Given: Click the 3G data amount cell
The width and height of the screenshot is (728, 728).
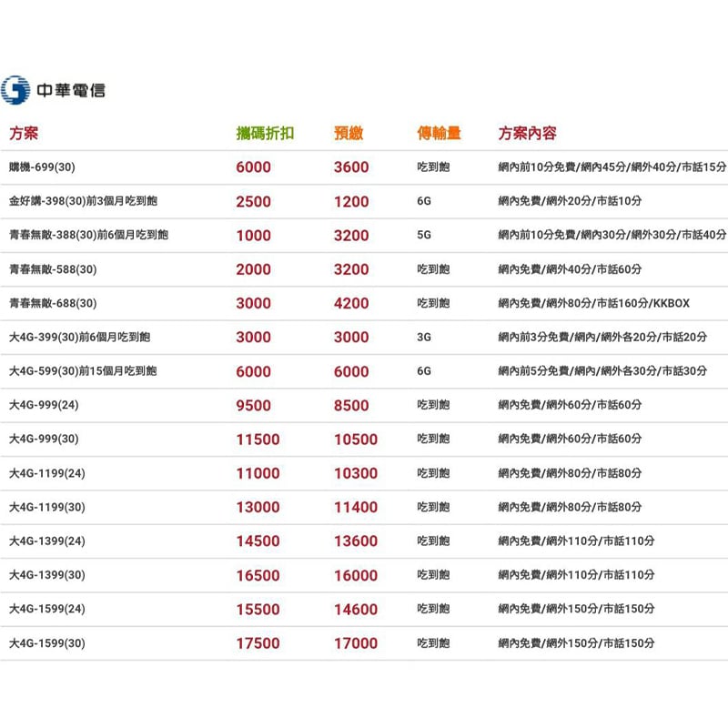Looking at the screenshot, I should pos(424,337).
